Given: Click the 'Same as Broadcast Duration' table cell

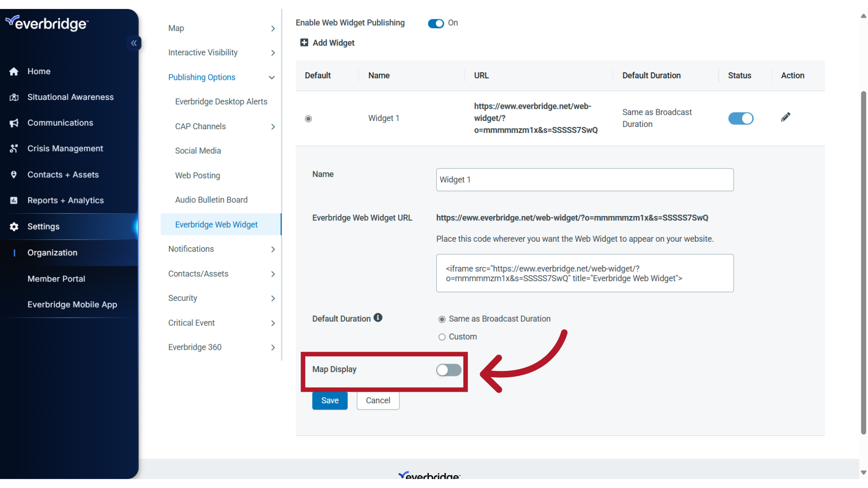Looking at the screenshot, I should 656,118.
